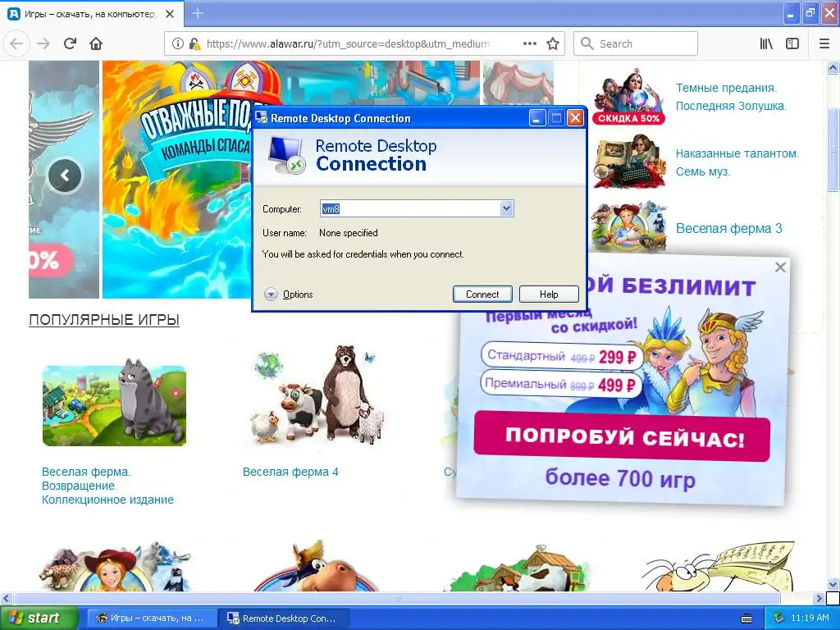Screen dimensions: 840x630
Task: Click the Наказанные талантом typewriter thumbnail
Action: click(x=629, y=162)
